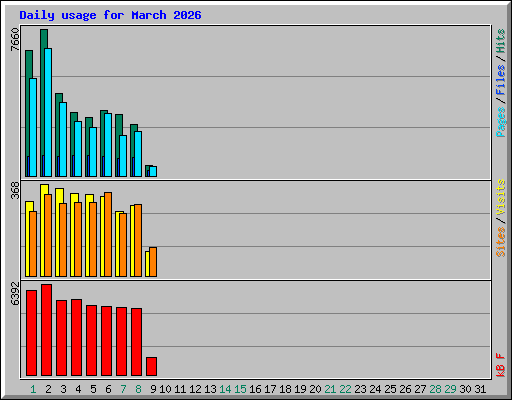Viewport: 512px width, 400px height.
Task: Click the day 30 label on the axis
Action: tap(465, 389)
